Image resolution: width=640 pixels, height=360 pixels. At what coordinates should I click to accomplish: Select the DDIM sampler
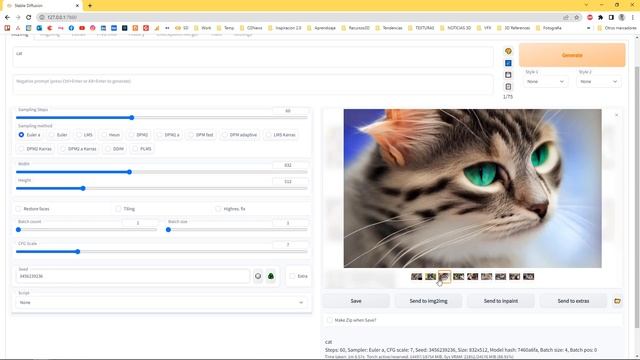pyautogui.click(x=114, y=149)
